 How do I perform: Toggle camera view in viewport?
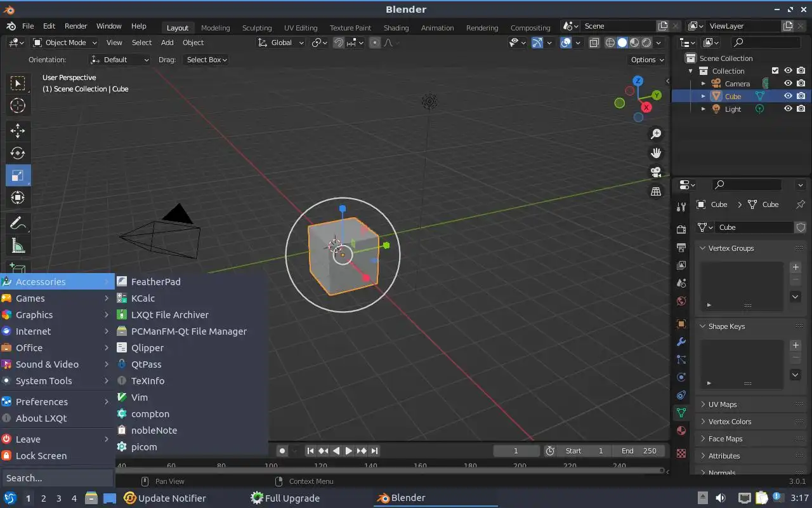click(656, 172)
